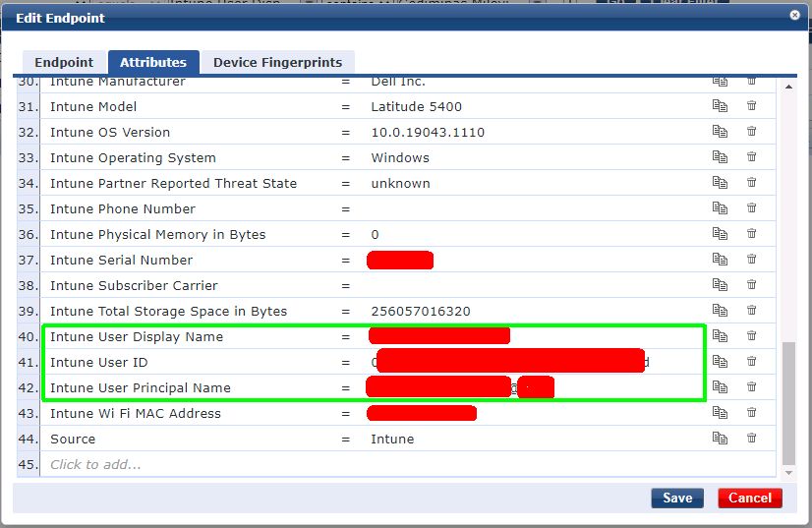
Task: Copy the Intune OS Version row
Action: coord(720,131)
